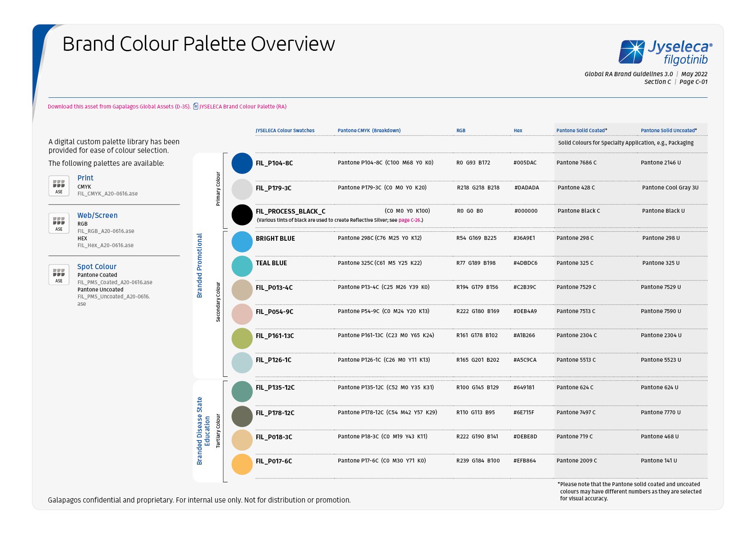
Task: Click the Brand Colour Palette Overview title
Action: 199,44
